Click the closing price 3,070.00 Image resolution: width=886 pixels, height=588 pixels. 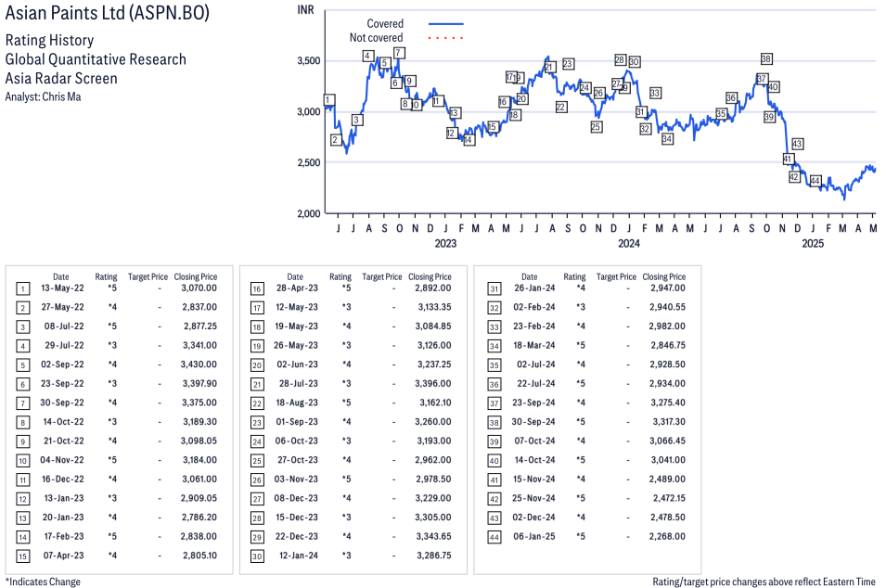click(199, 288)
